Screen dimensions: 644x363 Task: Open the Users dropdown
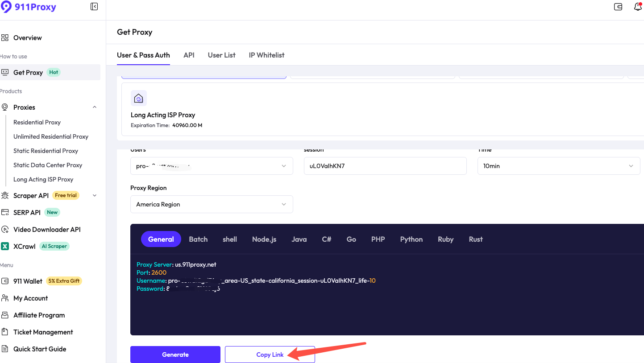click(x=212, y=166)
